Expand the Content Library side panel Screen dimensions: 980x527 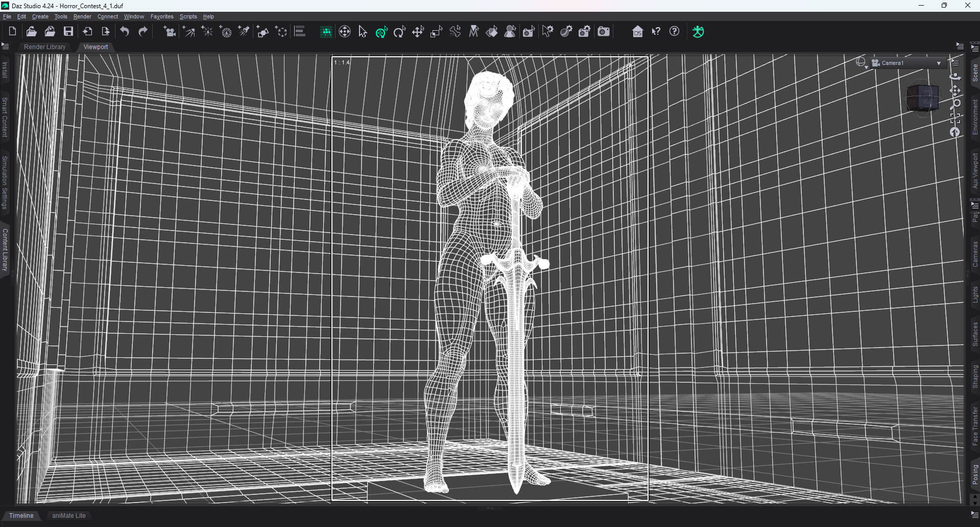pos(5,249)
